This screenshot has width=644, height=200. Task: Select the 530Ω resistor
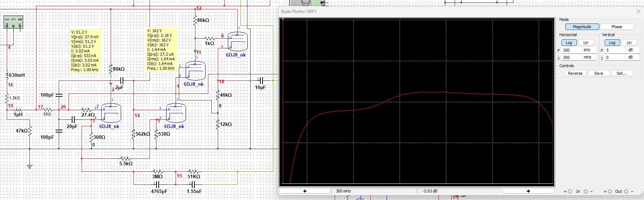[x=156, y=134]
